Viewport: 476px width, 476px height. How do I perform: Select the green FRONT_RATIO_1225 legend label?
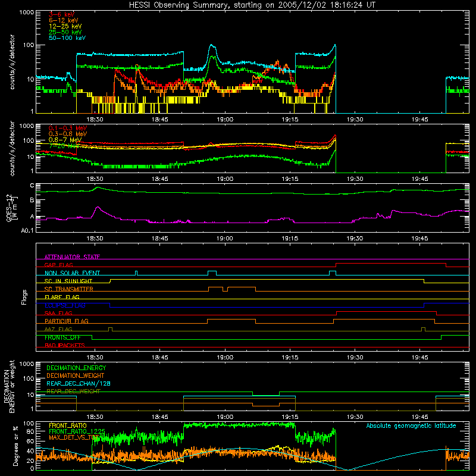pos(77,431)
